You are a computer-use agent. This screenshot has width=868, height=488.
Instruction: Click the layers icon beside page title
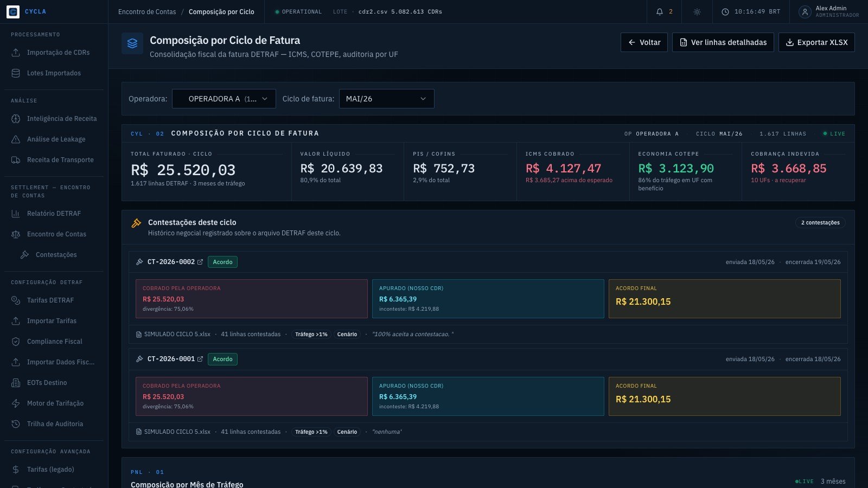point(132,44)
